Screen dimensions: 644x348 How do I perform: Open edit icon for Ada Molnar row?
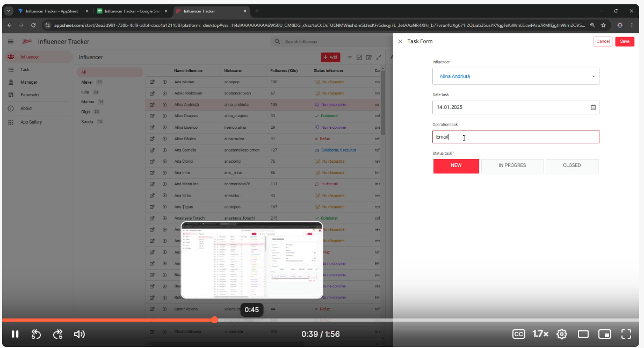click(152, 82)
